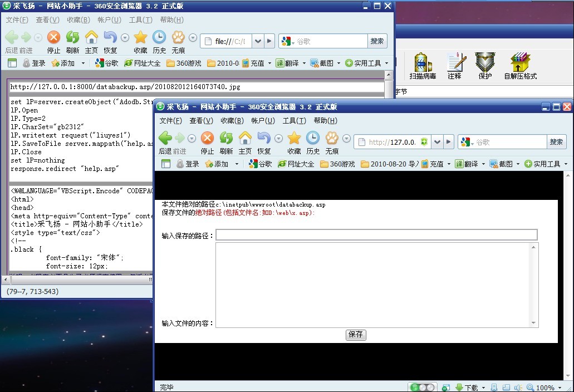The image size is (574, 392).
Task: Click Login (登录) in front browser bookmarks bar
Action: pos(188,164)
